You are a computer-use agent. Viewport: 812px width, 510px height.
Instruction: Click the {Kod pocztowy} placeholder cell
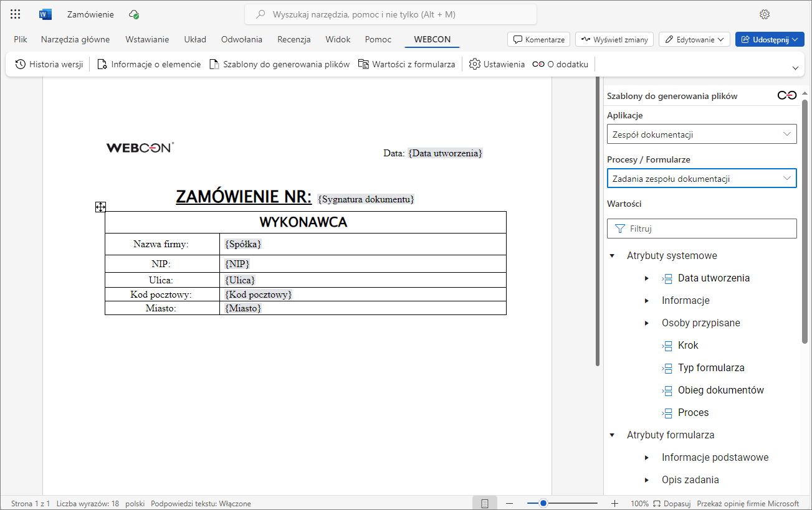(258, 295)
